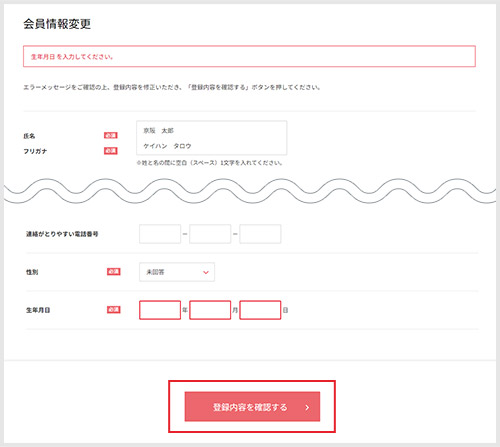Click the red birthdate error message
500x447 pixels.
(x=72, y=57)
